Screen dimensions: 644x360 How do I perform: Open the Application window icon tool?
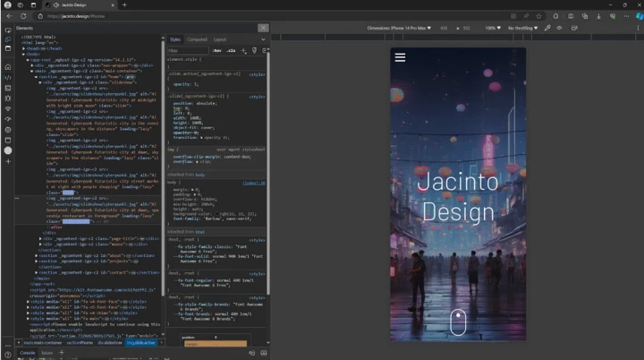pyautogui.click(x=8, y=141)
